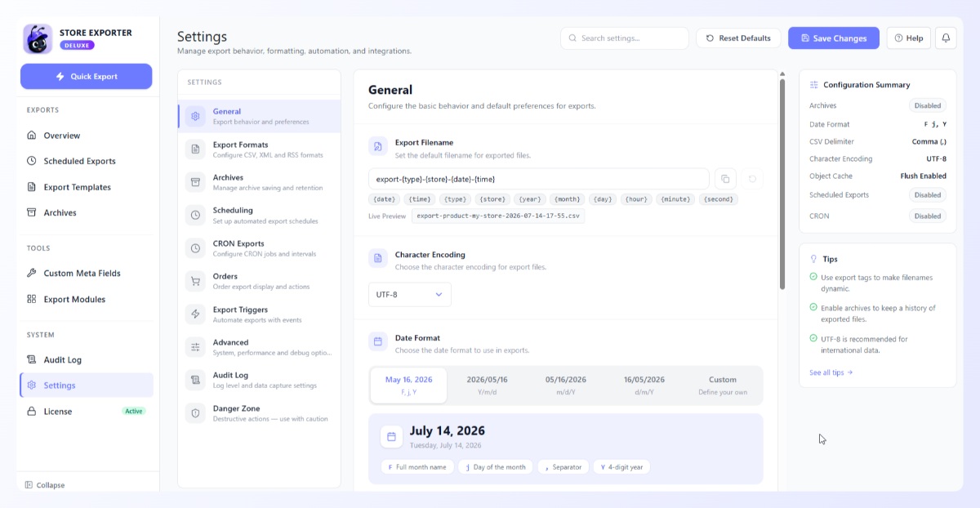Insert the {type} filename tag
Screen dimensions: 980x508
(x=456, y=199)
